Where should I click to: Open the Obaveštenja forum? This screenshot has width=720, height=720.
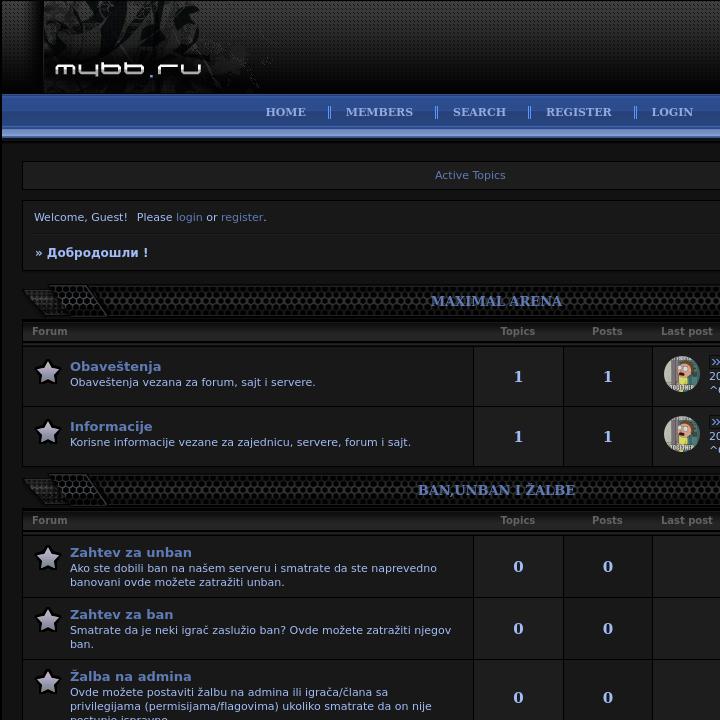(x=115, y=366)
